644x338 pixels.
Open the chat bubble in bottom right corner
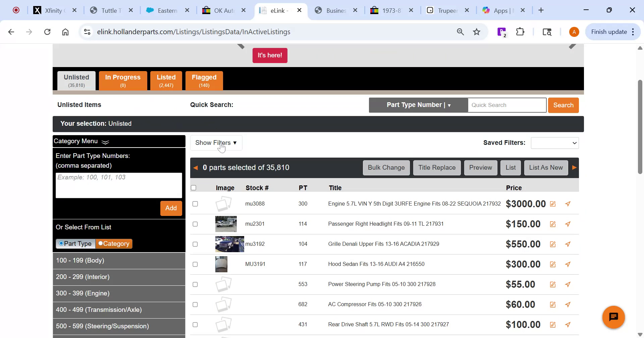point(613,317)
